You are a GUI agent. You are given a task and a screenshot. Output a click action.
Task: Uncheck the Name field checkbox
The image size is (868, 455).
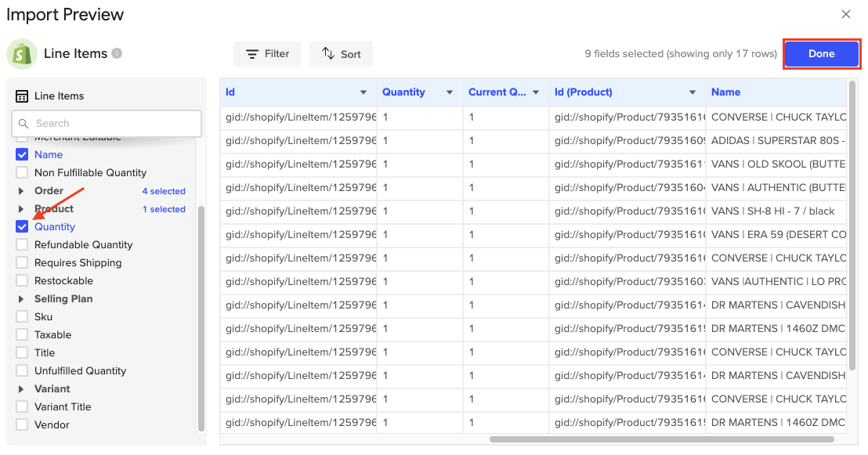point(22,154)
